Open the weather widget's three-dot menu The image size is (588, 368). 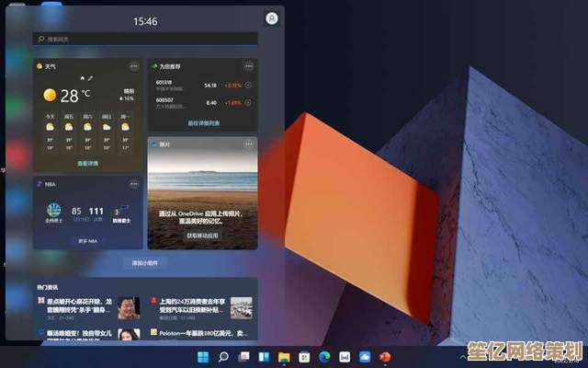(134, 66)
